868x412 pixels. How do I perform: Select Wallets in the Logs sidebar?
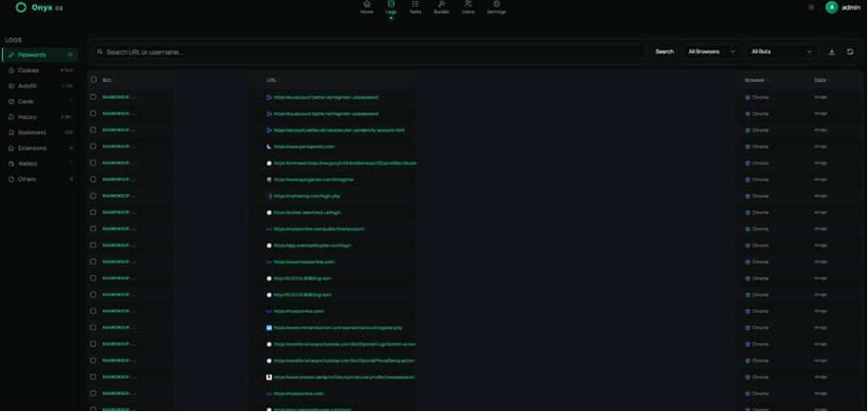click(x=40, y=163)
